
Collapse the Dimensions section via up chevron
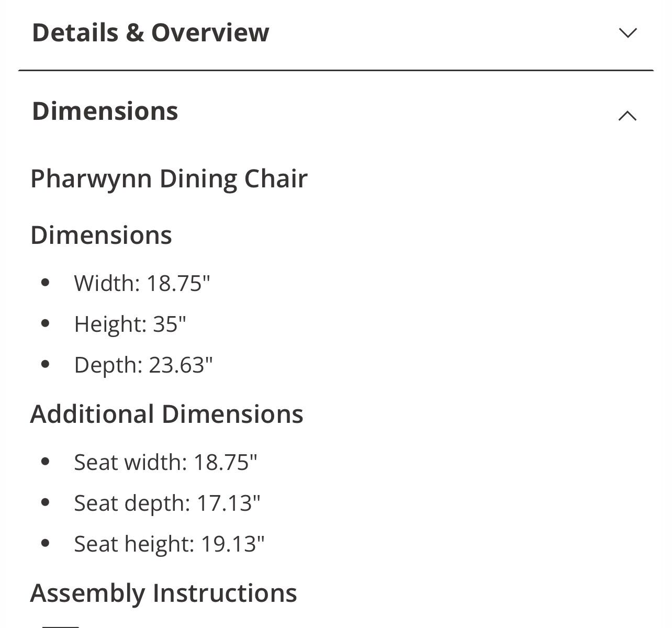coord(628,116)
